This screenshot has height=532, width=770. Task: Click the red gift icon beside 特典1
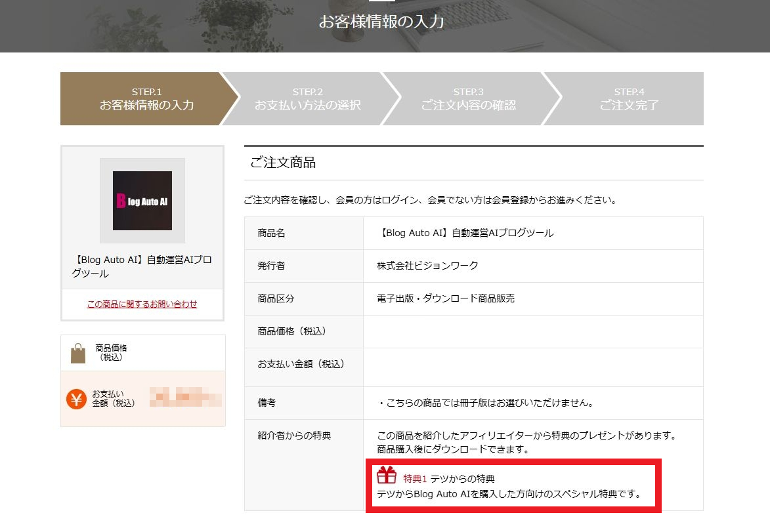tap(387, 475)
